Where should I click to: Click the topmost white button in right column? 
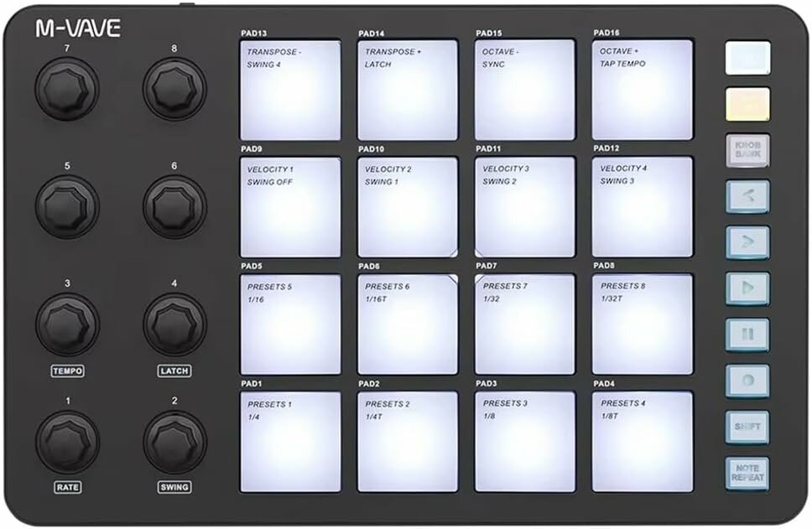tap(747, 57)
